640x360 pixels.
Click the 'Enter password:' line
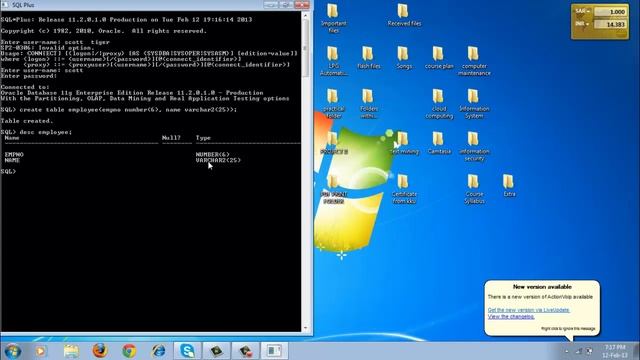(29, 76)
